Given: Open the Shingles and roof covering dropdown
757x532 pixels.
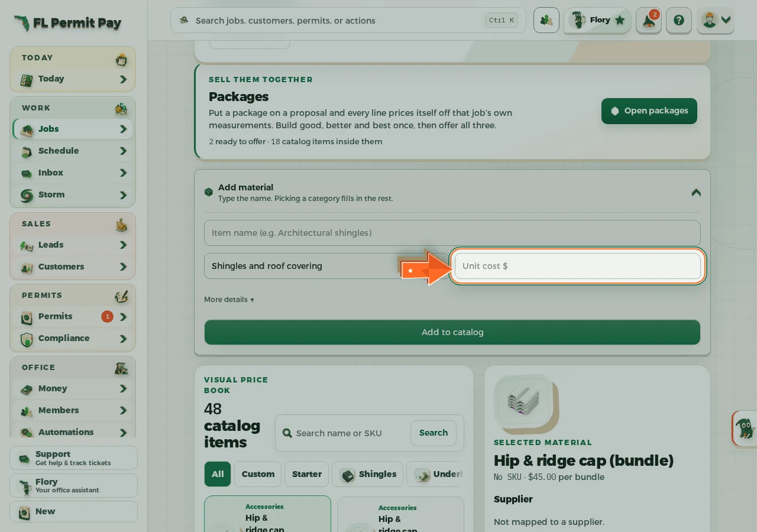Looking at the screenshot, I should tap(327, 266).
